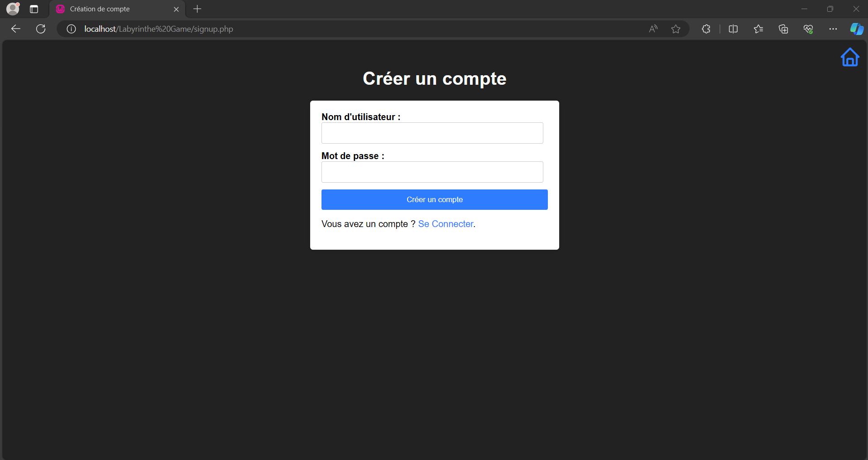868x460 pixels.
Task: Launch Copilot from the toolbar
Action: (856, 29)
